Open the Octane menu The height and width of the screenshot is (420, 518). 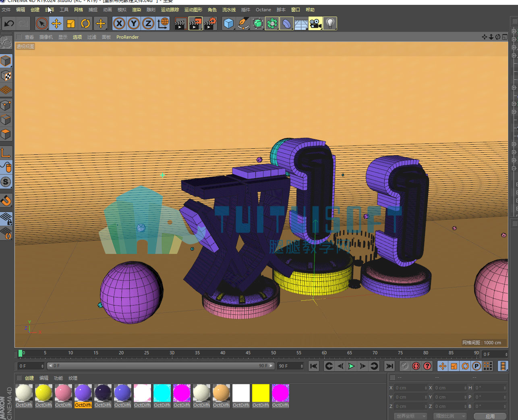(263, 10)
